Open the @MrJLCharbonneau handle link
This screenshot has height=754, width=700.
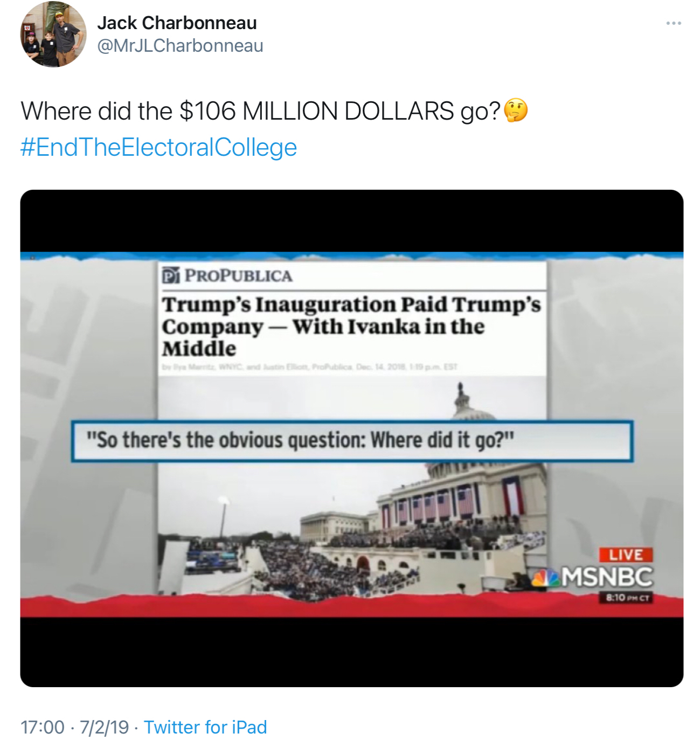point(180,46)
